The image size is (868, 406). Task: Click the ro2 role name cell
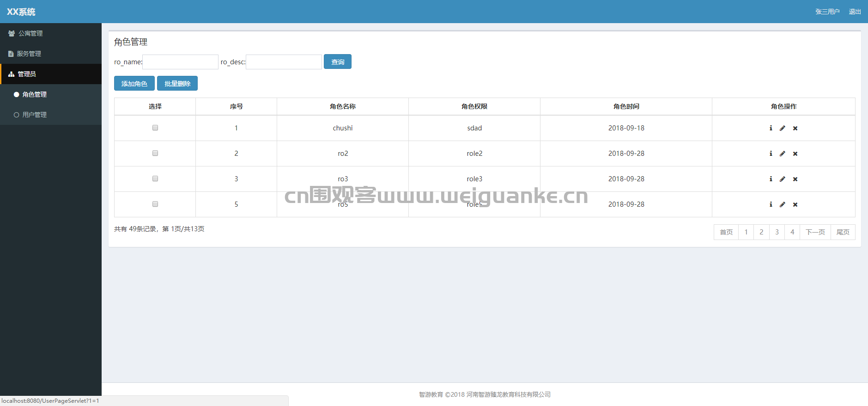[343, 154]
